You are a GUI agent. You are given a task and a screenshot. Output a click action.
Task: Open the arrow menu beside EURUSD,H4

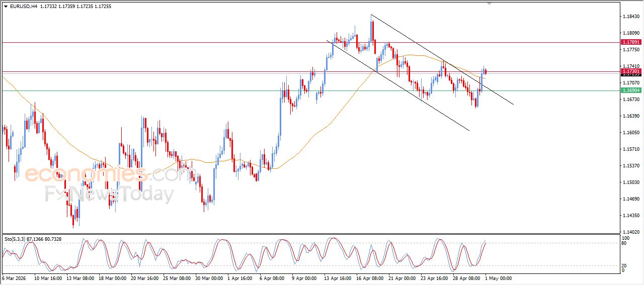coord(6,7)
